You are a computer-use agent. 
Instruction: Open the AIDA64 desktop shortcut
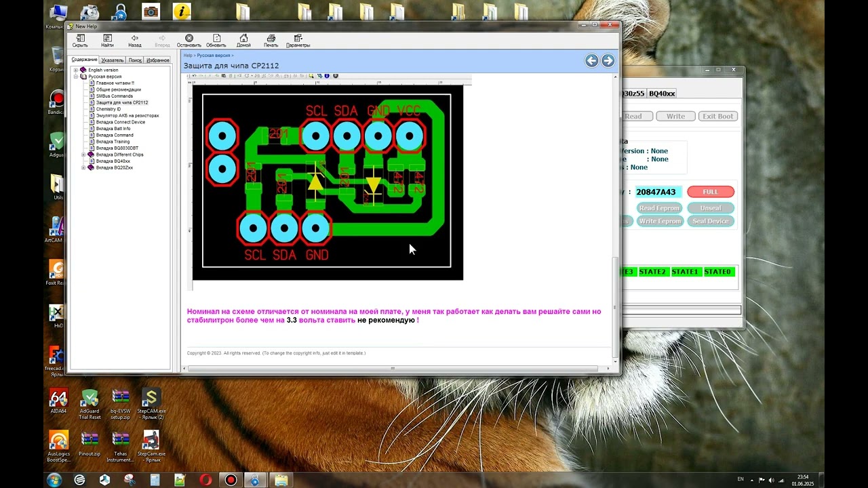[58, 401]
